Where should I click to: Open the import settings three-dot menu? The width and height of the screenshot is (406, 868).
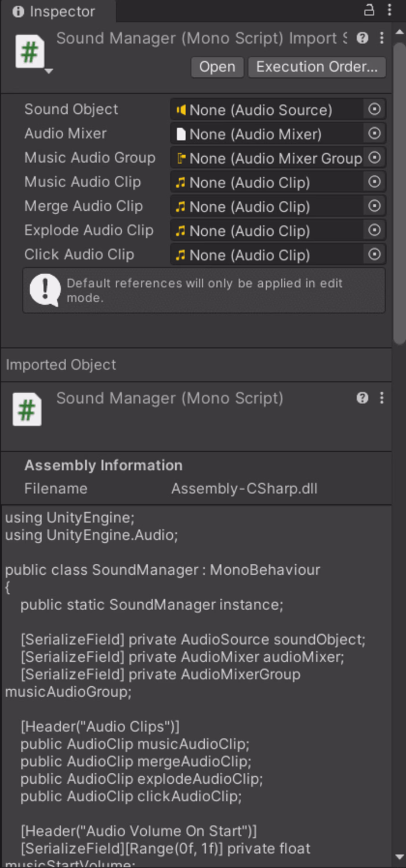coord(381,38)
